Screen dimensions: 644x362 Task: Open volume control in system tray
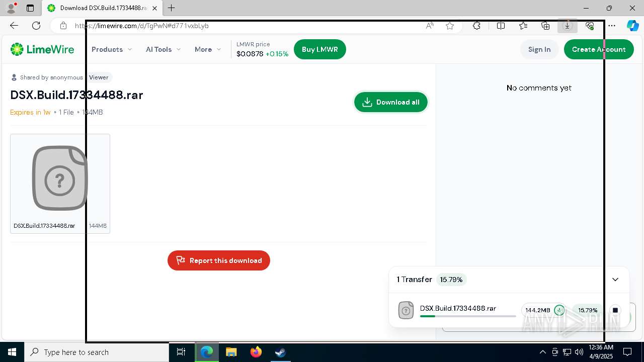(x=579, y=352)
